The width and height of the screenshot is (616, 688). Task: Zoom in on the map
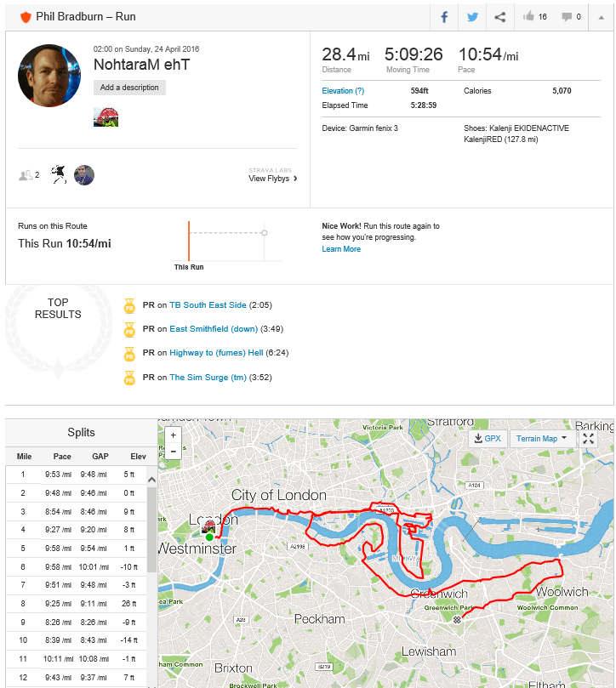[x=174, y=435]
